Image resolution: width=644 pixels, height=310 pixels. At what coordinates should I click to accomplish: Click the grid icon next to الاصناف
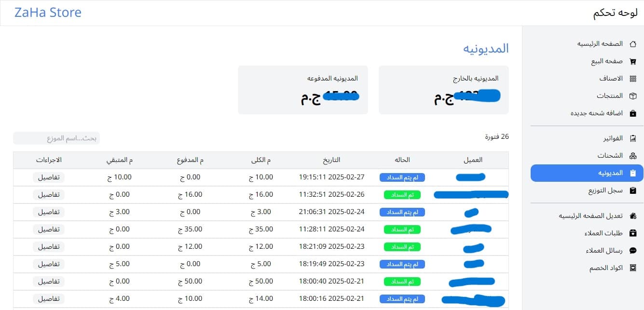[x=633, y=79]
